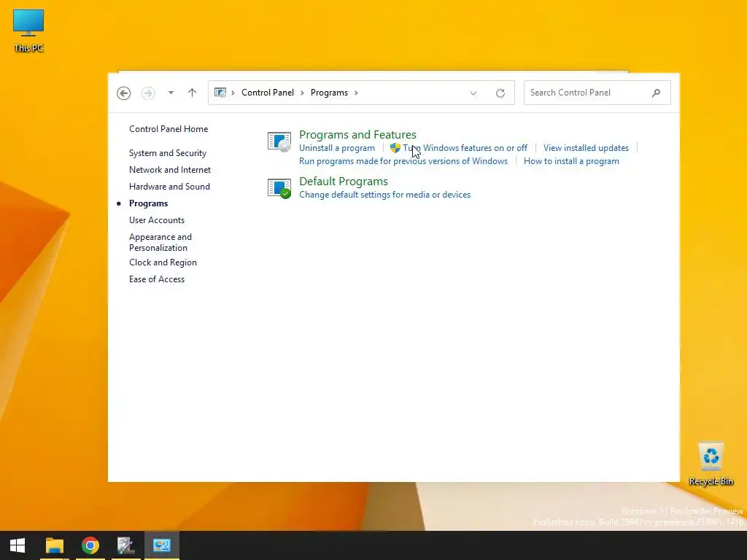Open Appearance and Personalization category
This screenshot has height=560, width=747.
point(160,242)
